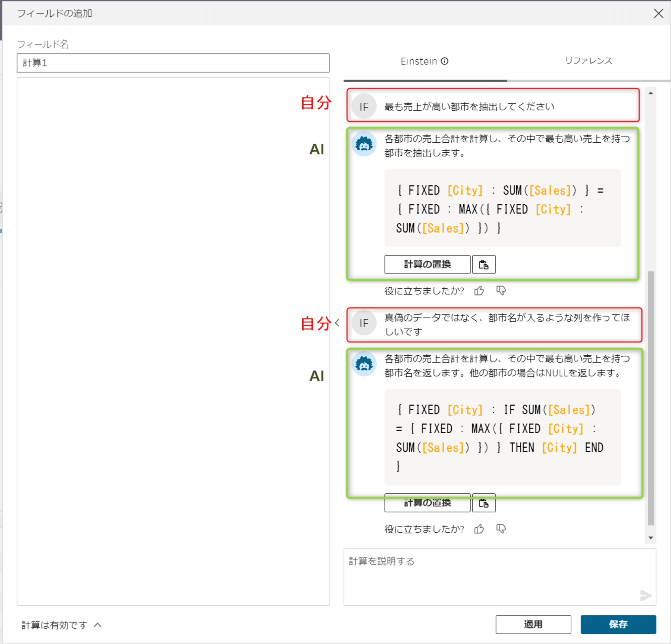Click the chat scrollbar up arrow
Image resolution: width=671 pixels, height=644 pixels.
pyautogui.click(x=651, y=93)
